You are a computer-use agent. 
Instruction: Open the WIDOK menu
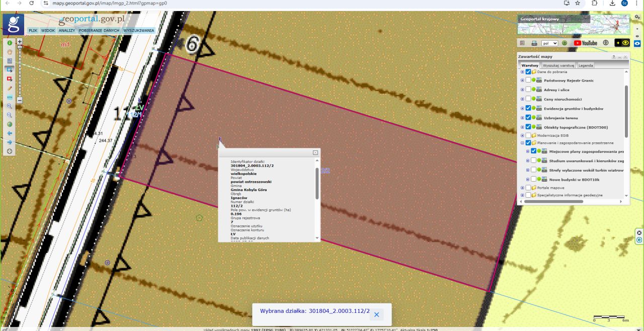coord(48,31)
